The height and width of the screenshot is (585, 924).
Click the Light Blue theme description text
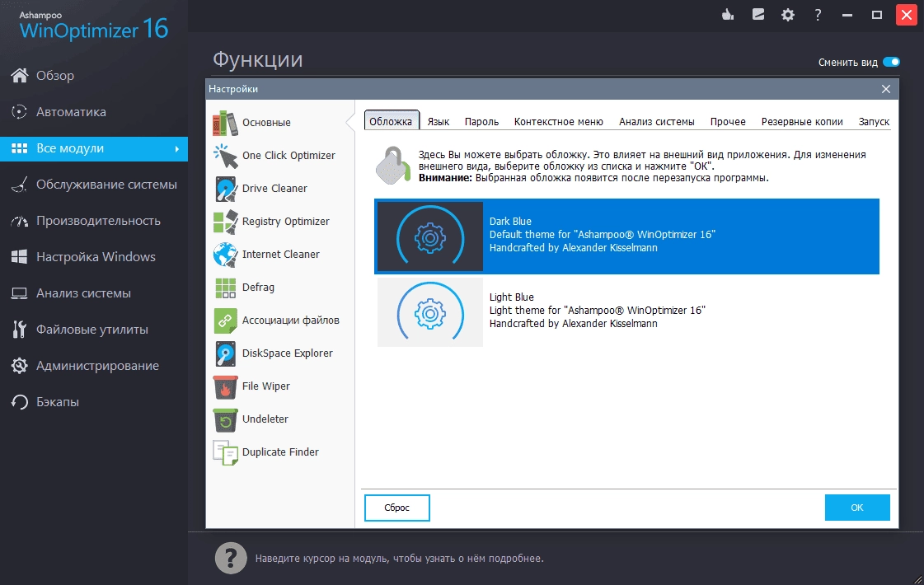point(597,311)
